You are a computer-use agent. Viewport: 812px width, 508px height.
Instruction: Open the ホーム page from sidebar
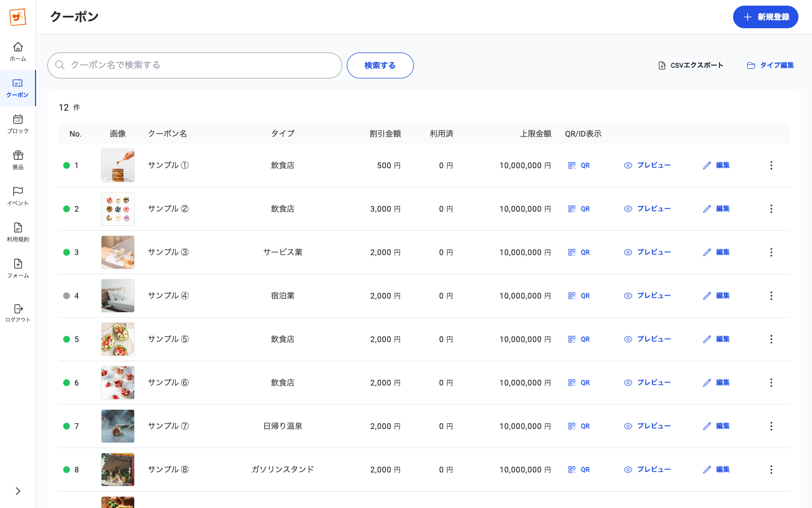(x=17, y=51)
